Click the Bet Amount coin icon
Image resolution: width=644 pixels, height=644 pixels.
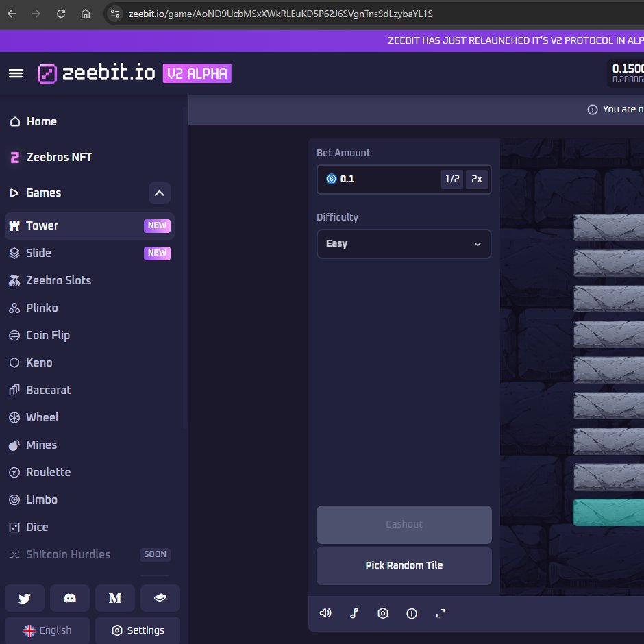(331, 179)
